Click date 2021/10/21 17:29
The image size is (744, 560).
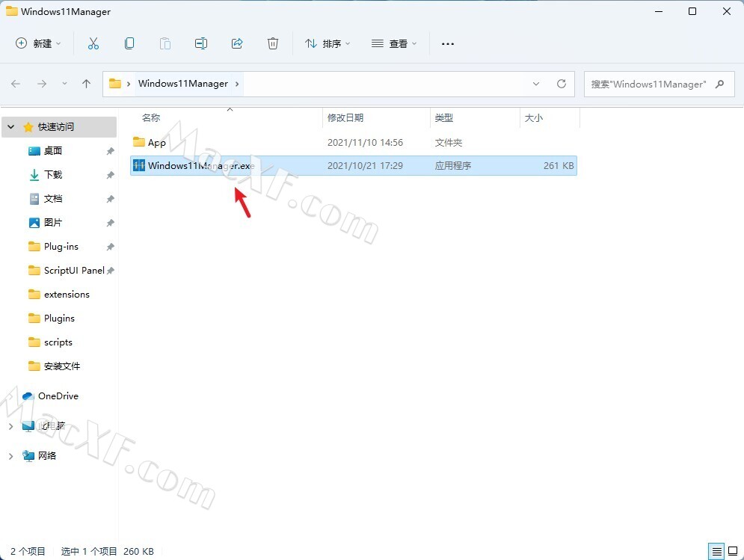(x=365, y=166)
